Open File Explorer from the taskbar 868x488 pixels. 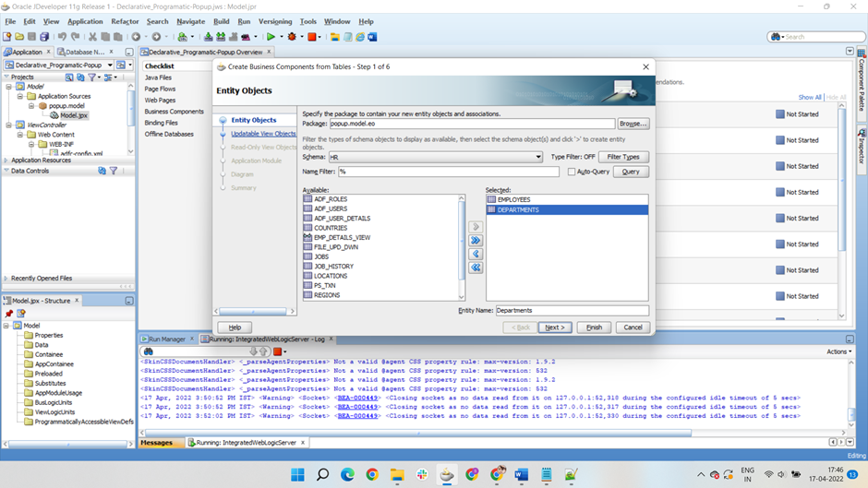click(x=397, y=474)
